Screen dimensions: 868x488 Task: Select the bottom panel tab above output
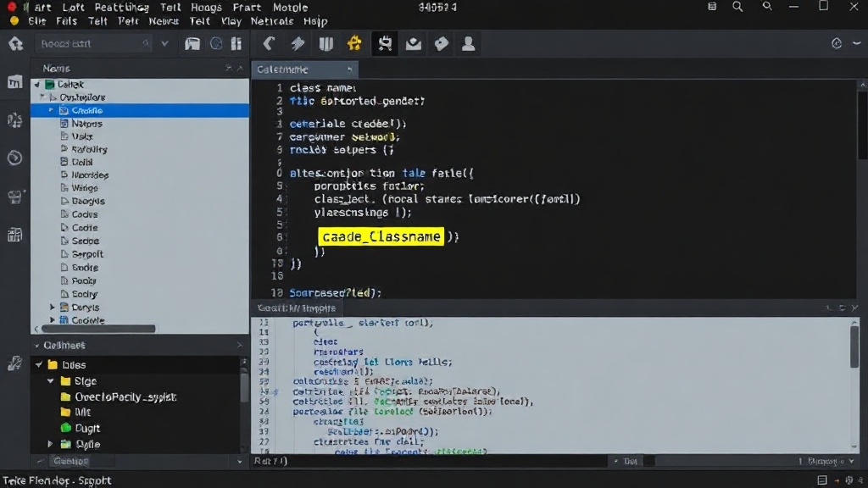coord(298,308)
